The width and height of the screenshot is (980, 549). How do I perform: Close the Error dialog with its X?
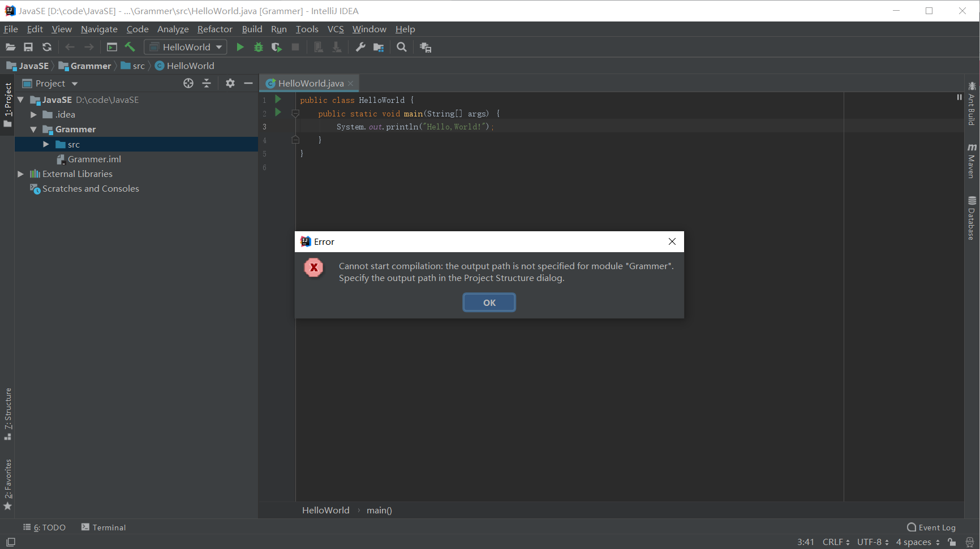click(672, 241)
